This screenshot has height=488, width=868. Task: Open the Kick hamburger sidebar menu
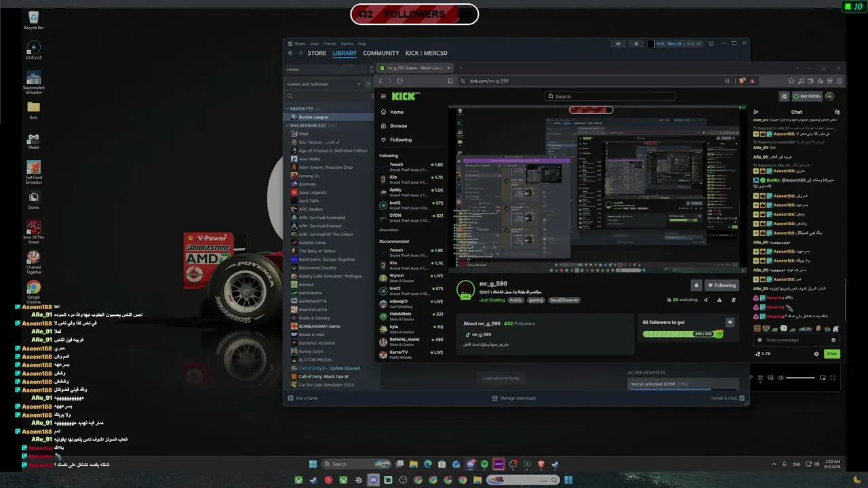click(x=383, y=96)
